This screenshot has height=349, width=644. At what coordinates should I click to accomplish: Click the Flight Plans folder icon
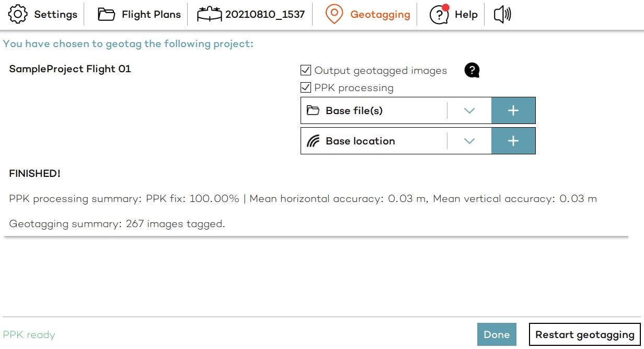pyautogui.click(x=107, y=14)
